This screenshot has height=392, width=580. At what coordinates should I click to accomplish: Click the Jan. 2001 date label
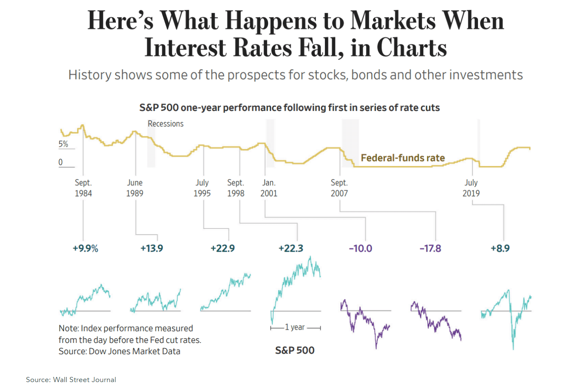pos(269,188)
